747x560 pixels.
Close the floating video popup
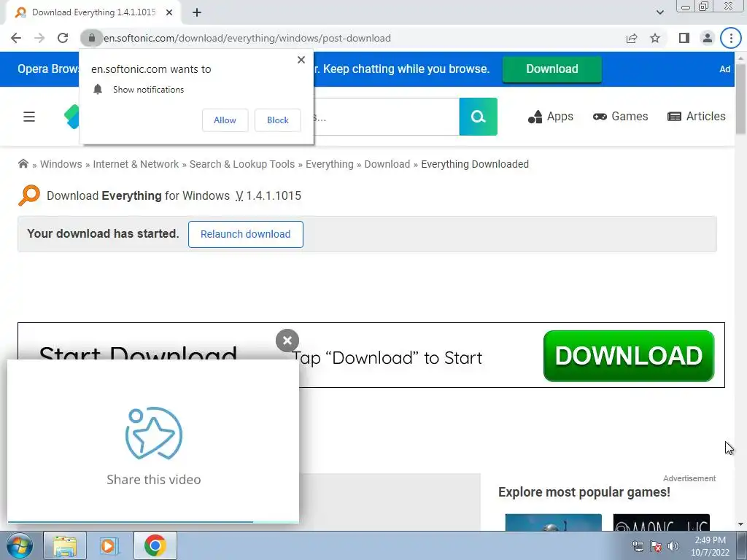287,341
